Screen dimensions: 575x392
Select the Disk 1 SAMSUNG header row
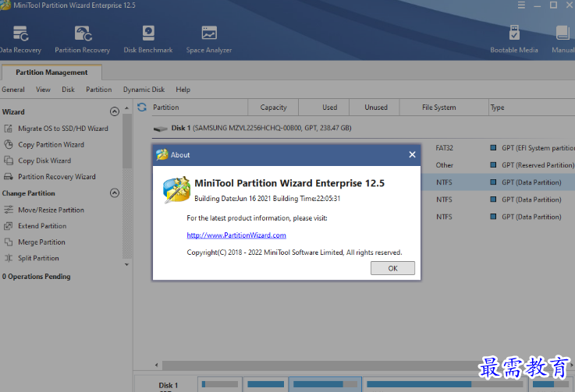pyautogui.click(x=363, y=128)
